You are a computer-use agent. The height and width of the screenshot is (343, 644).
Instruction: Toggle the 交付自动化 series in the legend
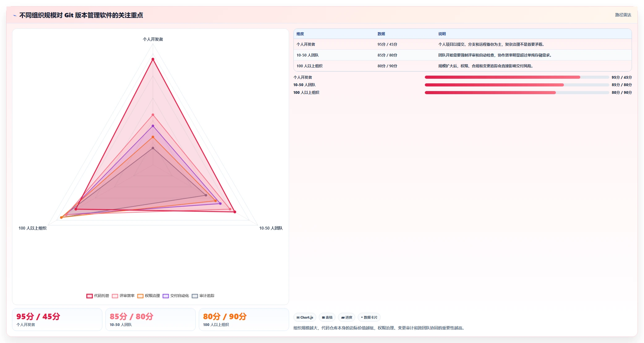(x=176, y=296)
